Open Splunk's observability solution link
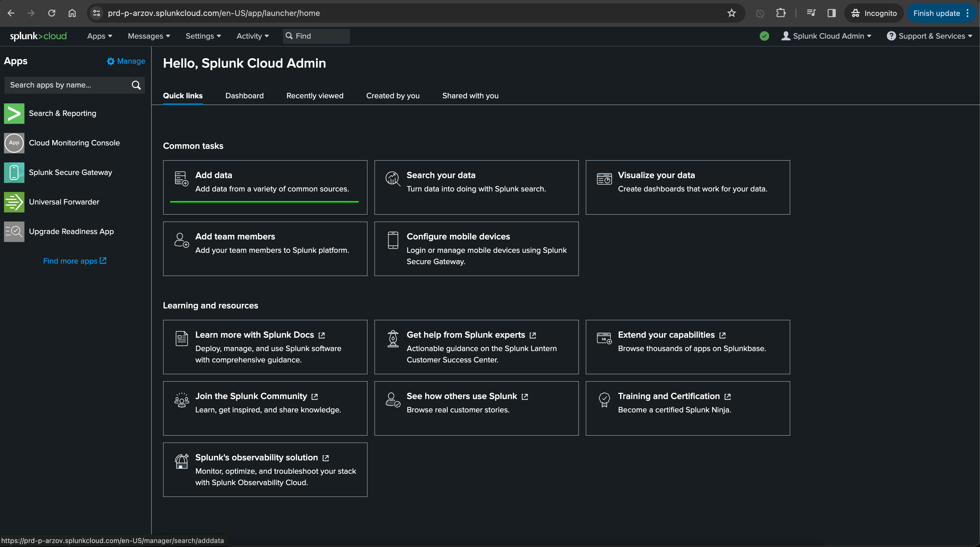 click(x=262, y=458)
